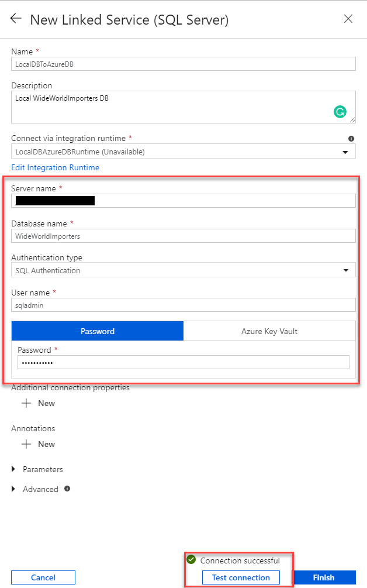367x588 pixels.
Task: Click plus icon under Annotations
Action: tap(26, 444)
